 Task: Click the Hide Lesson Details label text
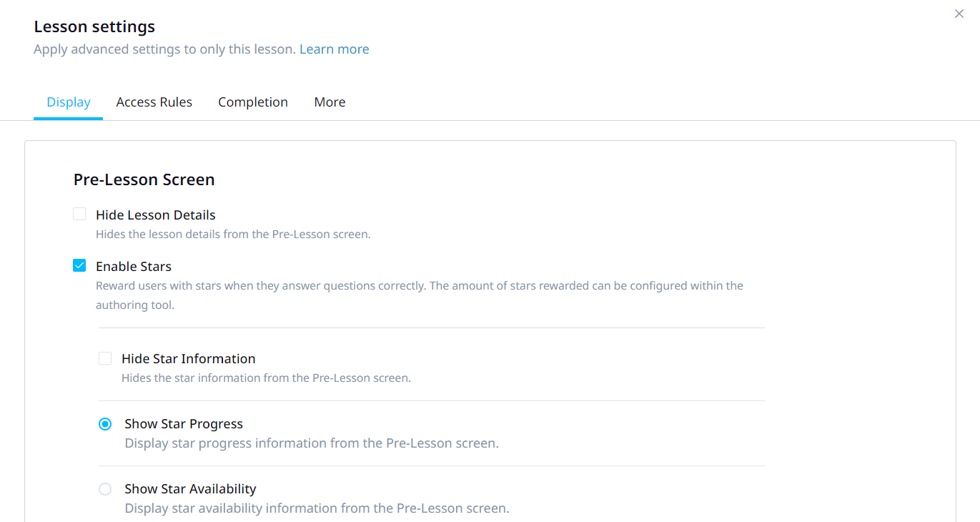(x=156, y=215)
